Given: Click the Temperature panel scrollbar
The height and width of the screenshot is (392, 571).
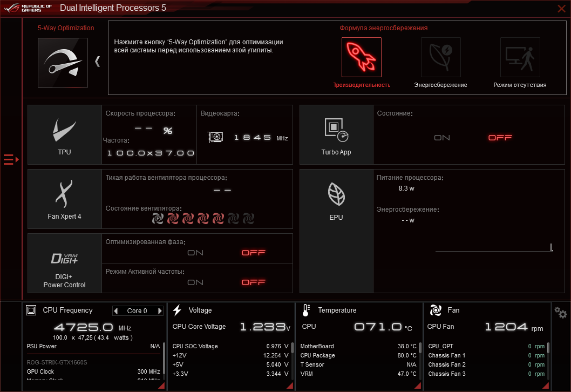Looking at the screenshot, I should point(420,348).
